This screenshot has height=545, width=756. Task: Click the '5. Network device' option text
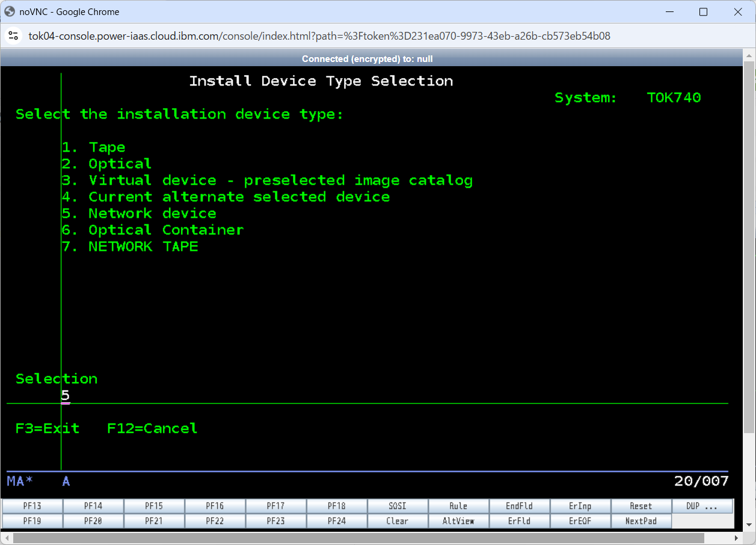[x=139, y=214]
